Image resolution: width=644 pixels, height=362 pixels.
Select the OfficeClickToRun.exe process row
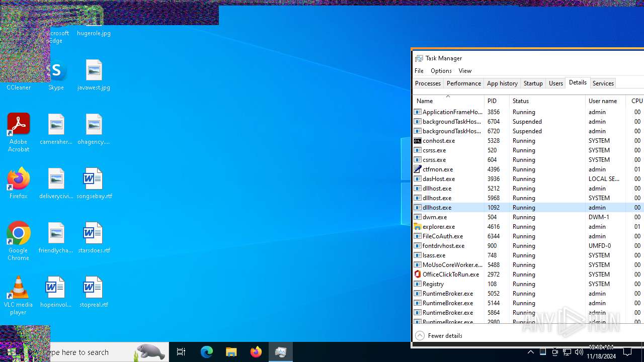point(528,275)
